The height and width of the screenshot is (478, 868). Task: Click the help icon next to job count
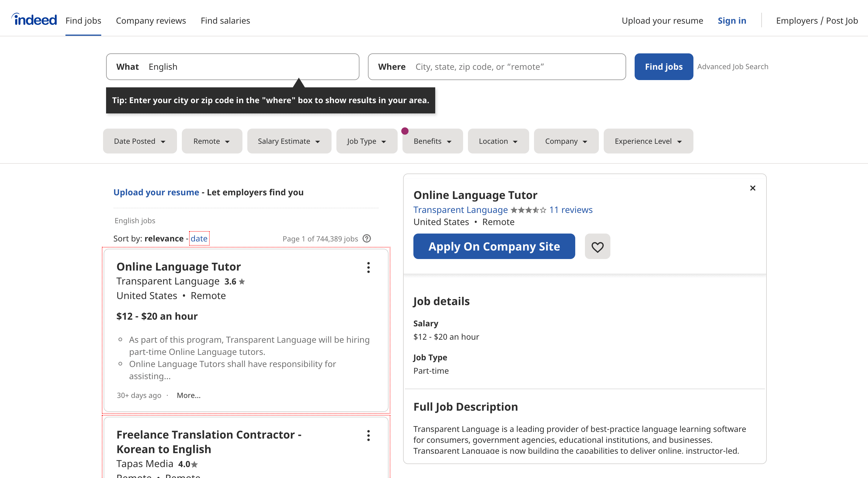point(366,238)
